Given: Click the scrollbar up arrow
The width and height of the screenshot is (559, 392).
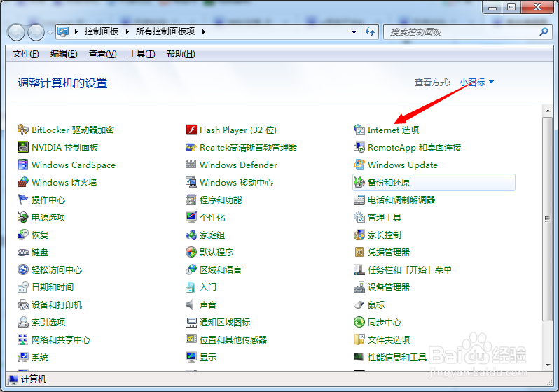Looking at the screenshot, I should pos(547,111).
